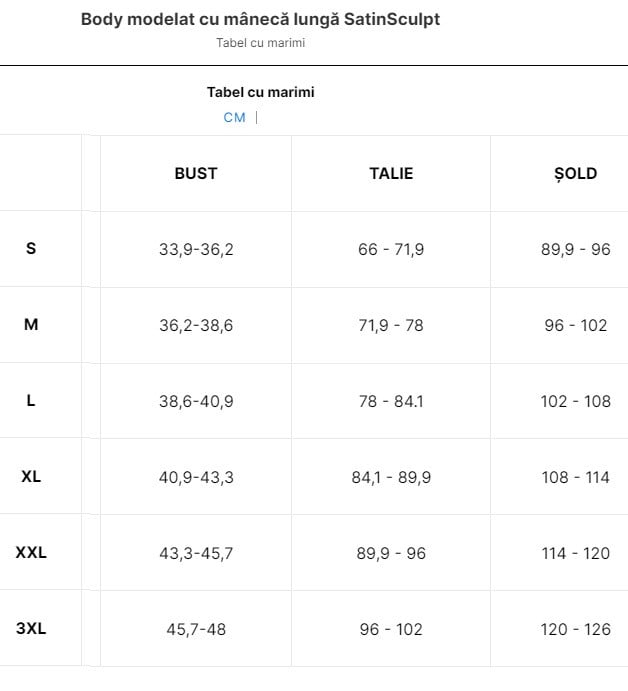Screen dimensions: 628x691
Task: Click the TALIE column header
Action: 391,174
